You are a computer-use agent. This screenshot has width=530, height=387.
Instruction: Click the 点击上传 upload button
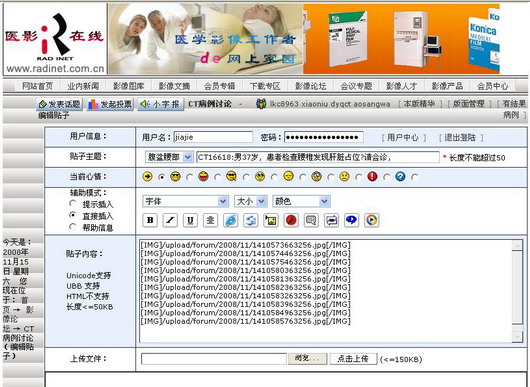353,359
